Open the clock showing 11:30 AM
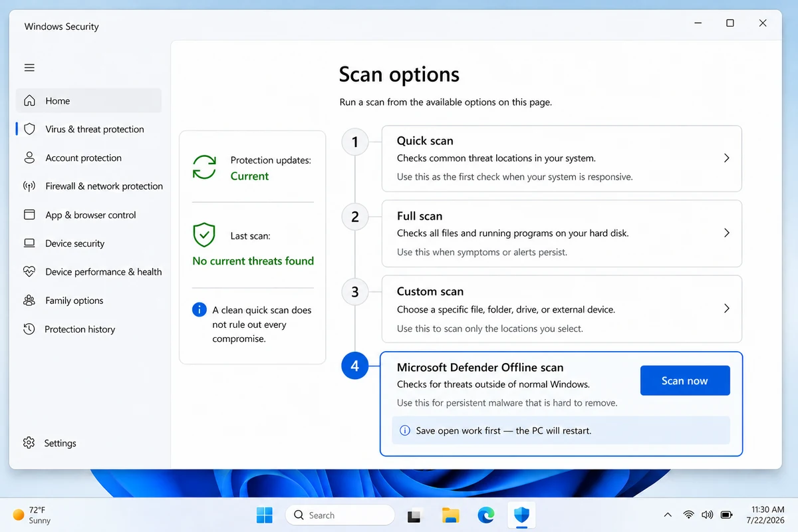798x532 pixels. pyautogui.click(x=767, y=515)
